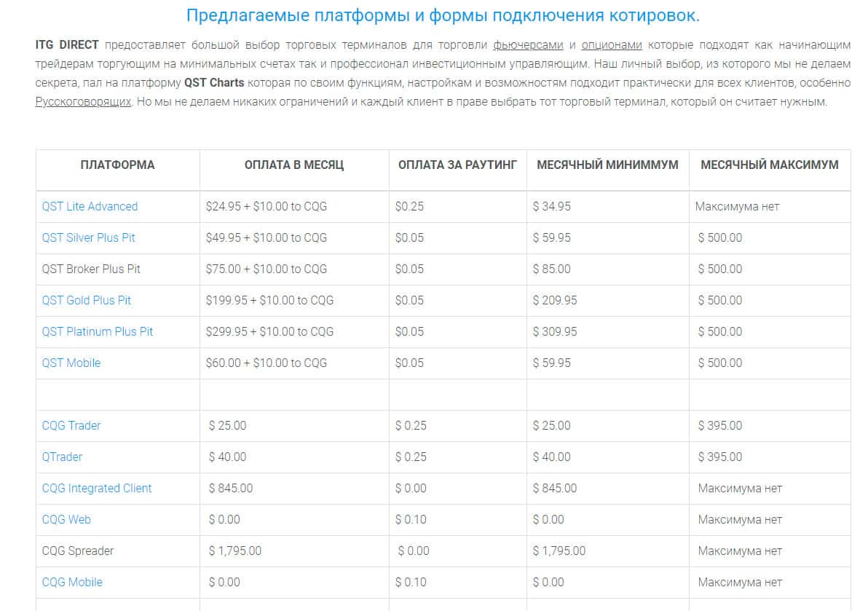Click $ 1,795.00 monthly fee in CQG Spreader row

(x=235, y=551)
